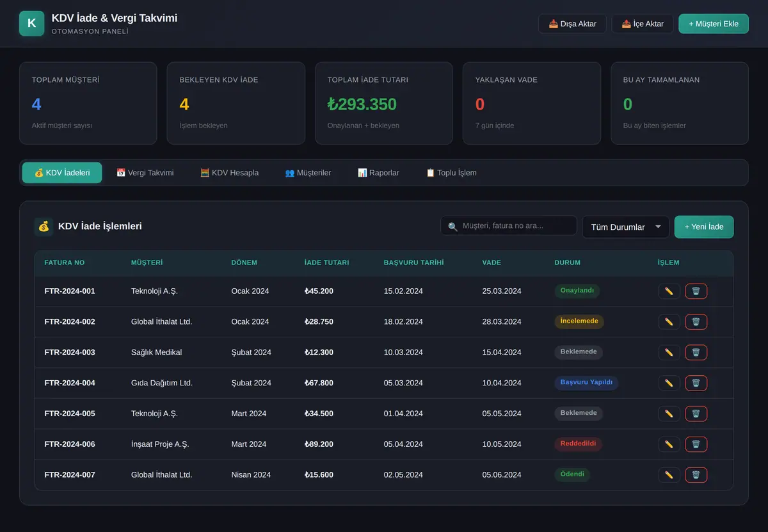Create a refund with Yeni İade
Image resolution: width=768 pixels, height=532 pixels.
(x=704, y=227)
